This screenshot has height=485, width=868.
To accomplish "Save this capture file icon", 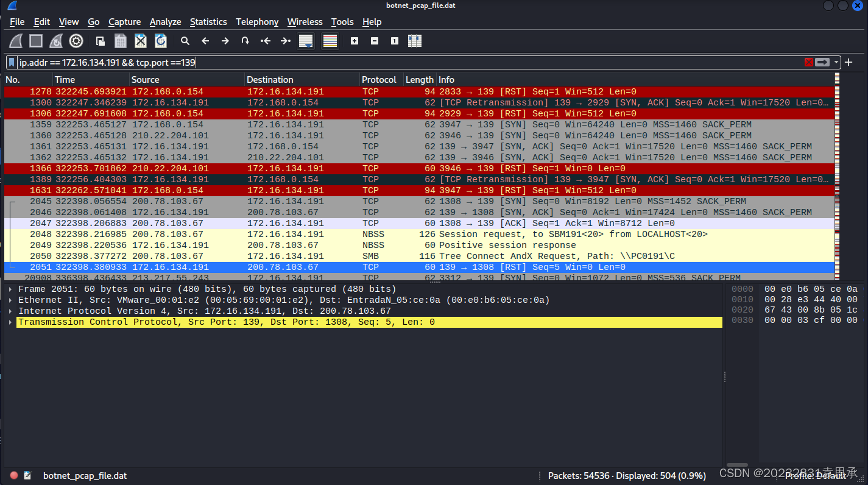I will 121,41.
